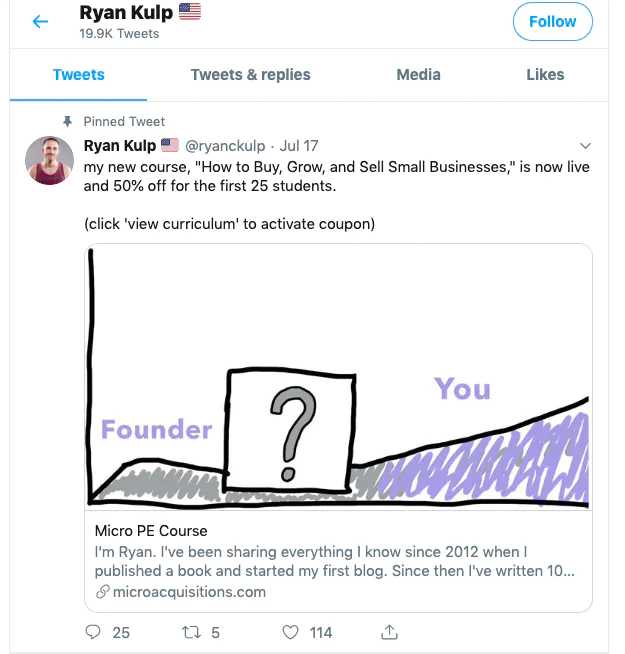Viewport: 625px width, 654px height.
Task: Click the Micro PE Course card title
Action: (151, 530)
